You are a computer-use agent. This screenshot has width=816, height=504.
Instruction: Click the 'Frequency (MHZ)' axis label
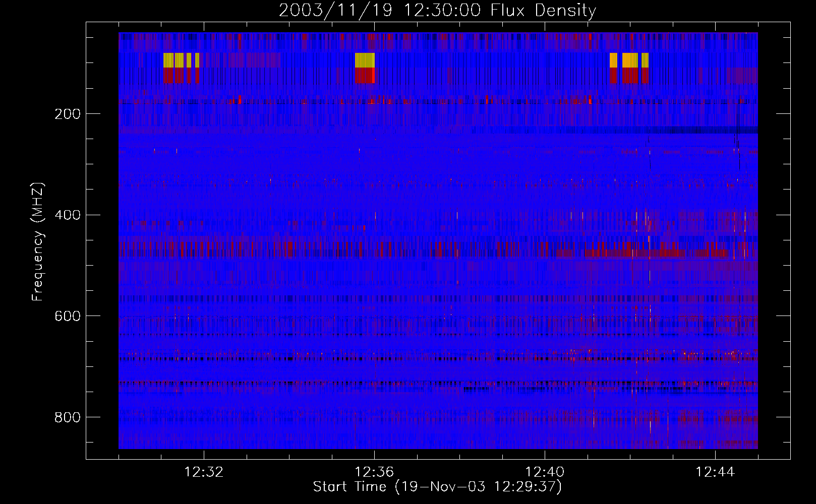click(x=38, y=241)
